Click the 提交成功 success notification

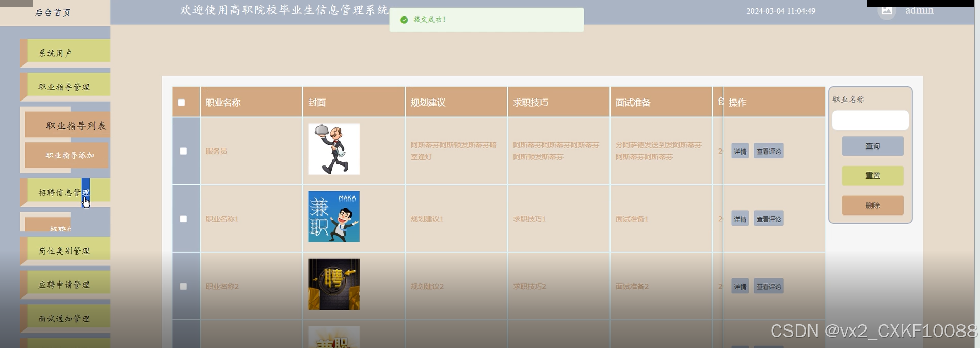coord(487,20)
